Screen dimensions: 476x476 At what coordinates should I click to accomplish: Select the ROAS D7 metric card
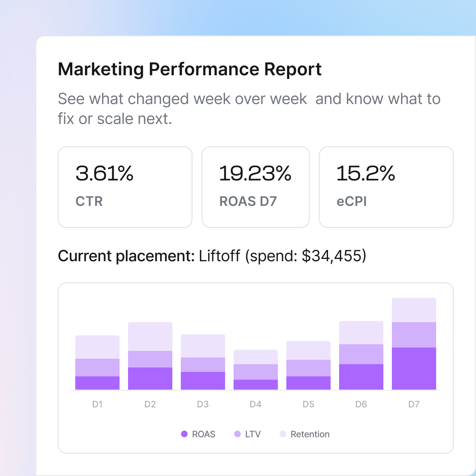click(x=255, y=187)
